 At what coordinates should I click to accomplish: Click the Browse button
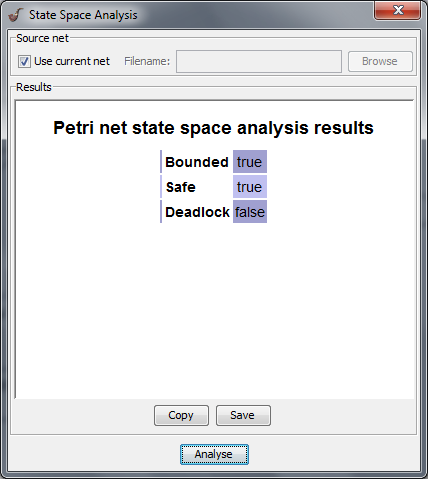coord(380,61)
